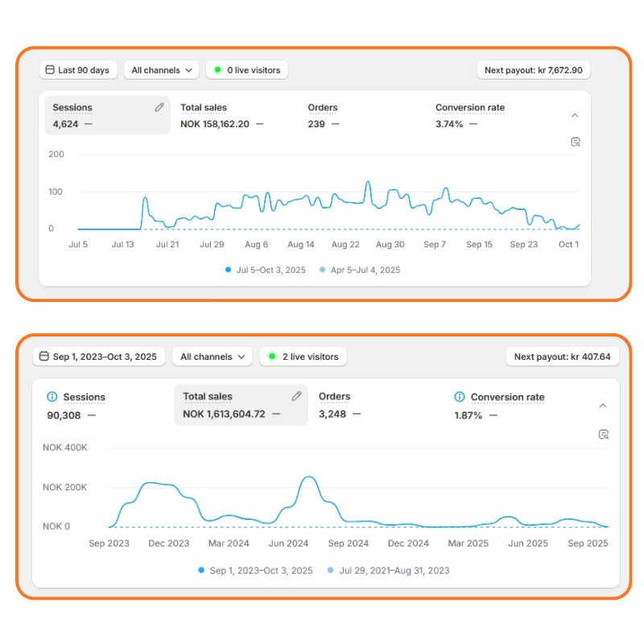Open the bottom All channels dropdown
This screenshot has height=644, width=644.
click(213, 357)
